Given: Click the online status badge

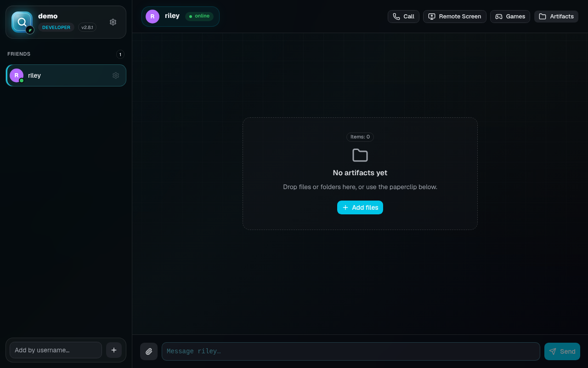Looking at the screenshot, I should pyautogui.click(x=199, y=16).
